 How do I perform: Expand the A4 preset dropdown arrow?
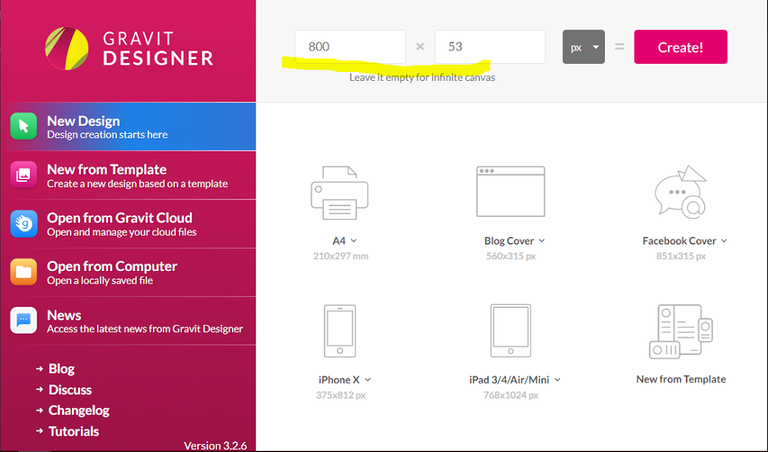click(354, 241)
